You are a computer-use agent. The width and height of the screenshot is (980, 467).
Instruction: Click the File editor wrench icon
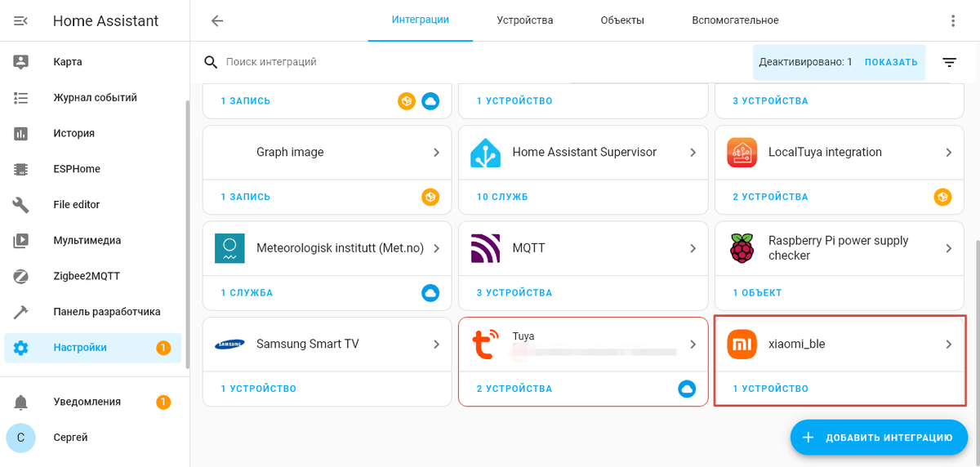tap(21, 205)
